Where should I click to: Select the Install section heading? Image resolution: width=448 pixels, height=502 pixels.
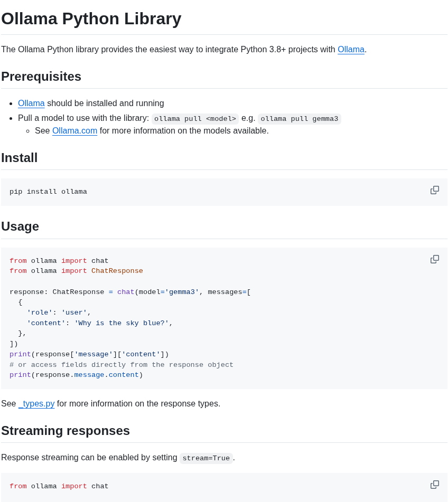click(x=19, y=158)
